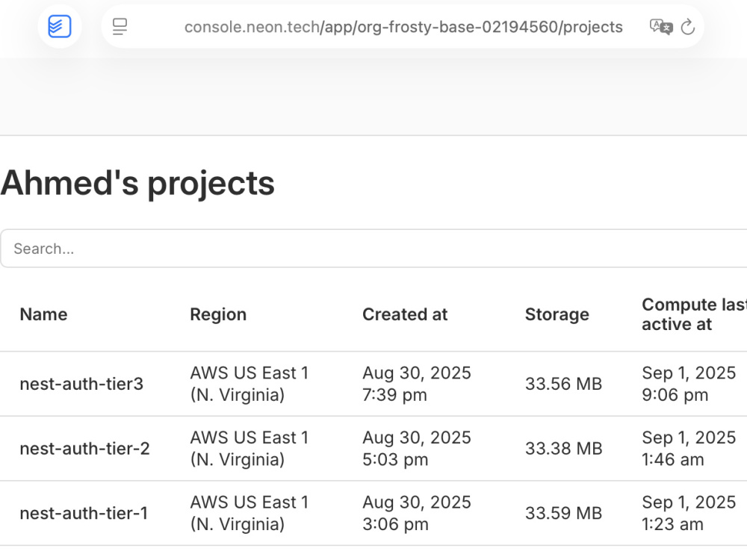Focus the projects Search field
This screenshot has height=560, width=747.
pos(373,249)
